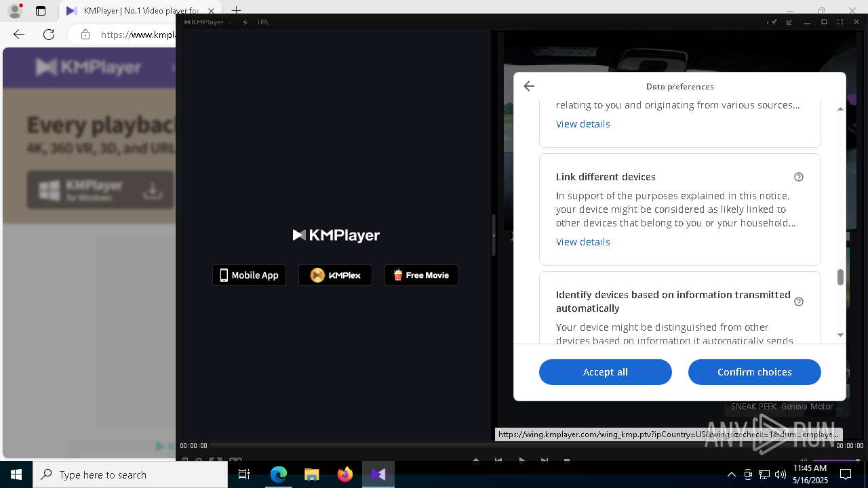Accept all data preferences
Viewport: 868px width, 488px height.
[606, 372]
